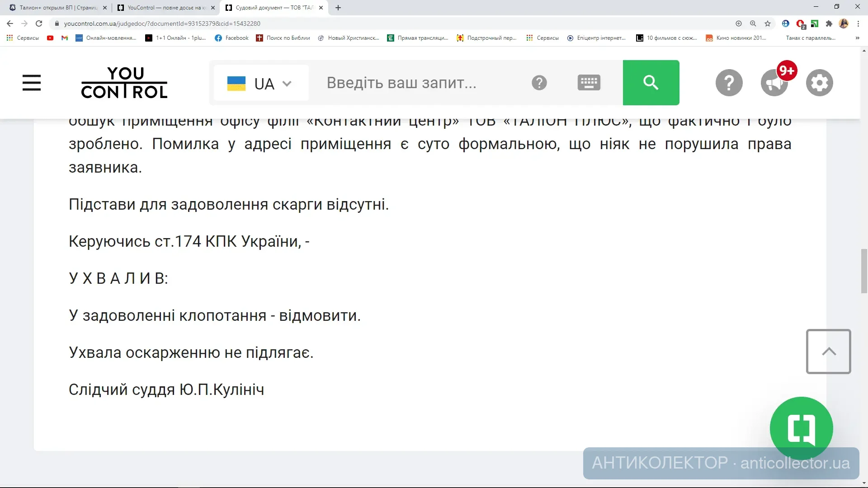This screenshot has width=868, height=488.
Task: Switch to the 'YouControl — повне досьє' tab
Action: click(x=164, y=8)
